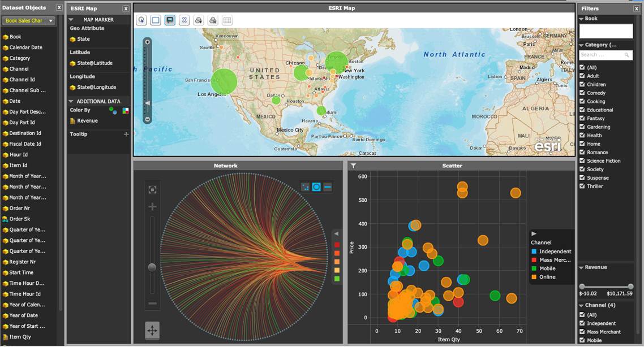This screenshot has height=347, width=644.
Task: Open the Book Sales Char dataset dropdown
Action: pos(51,20)
